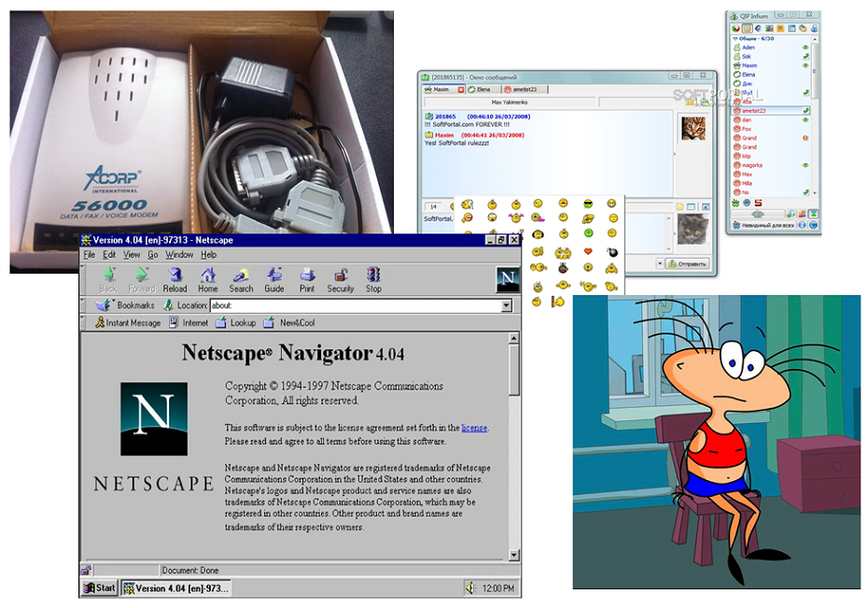Click the Netscape scrollbar down arrow
Screen dimensions: 868x608
click(514, 555)
